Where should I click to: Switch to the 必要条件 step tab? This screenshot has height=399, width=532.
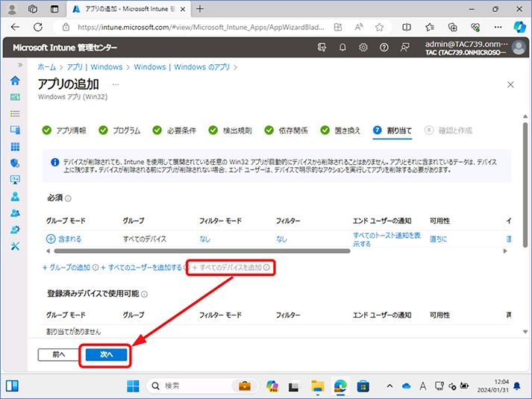pos(175,131)
